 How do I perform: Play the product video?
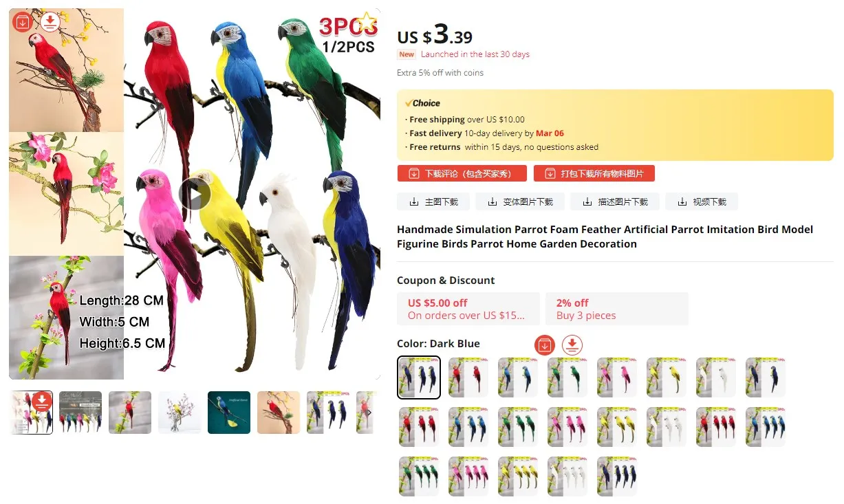coord(195,195)
